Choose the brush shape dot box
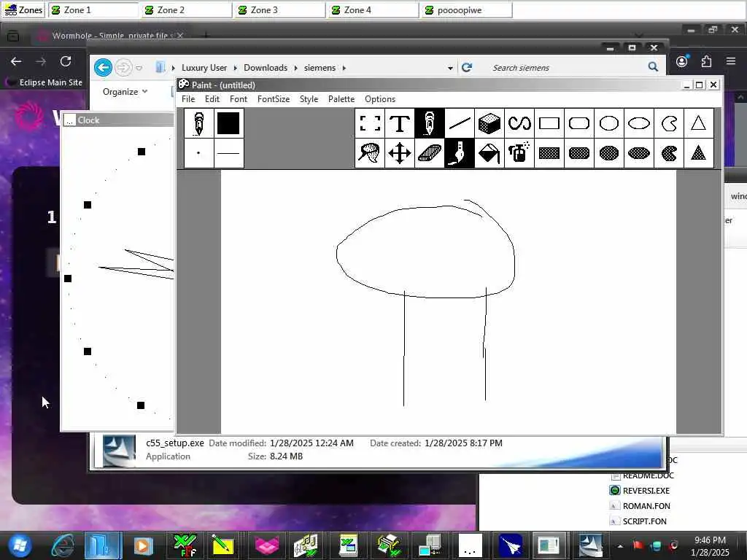Screen dimensions: 747x560 [x=198, y=153]
